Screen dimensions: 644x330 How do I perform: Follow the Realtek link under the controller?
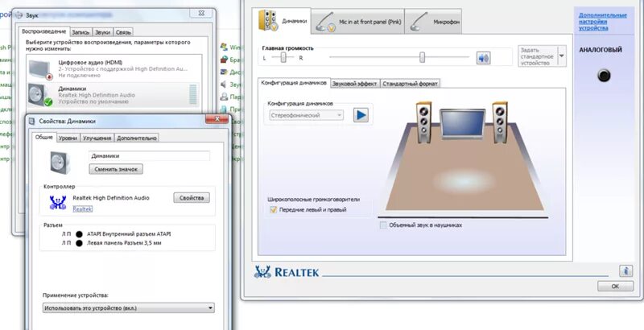[x=83, y=209]
